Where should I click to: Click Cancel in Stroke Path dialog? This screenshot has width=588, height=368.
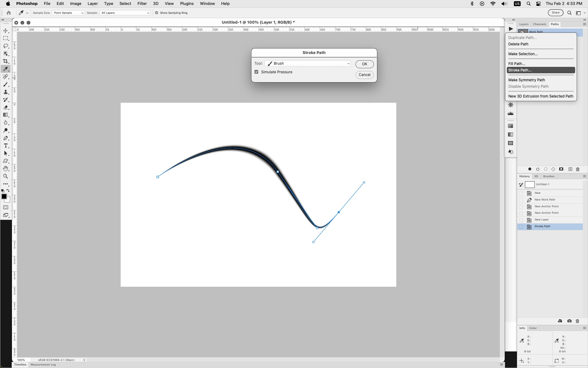tap(364, 75)
